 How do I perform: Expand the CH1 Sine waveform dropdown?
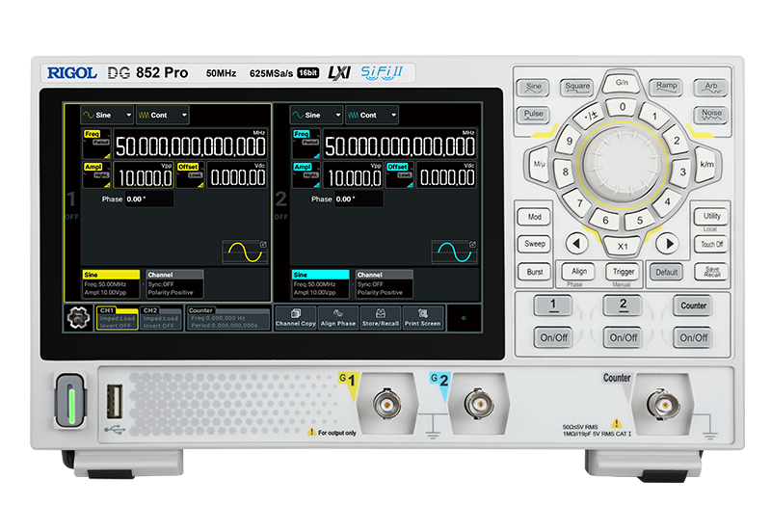[x=106, y=115]
